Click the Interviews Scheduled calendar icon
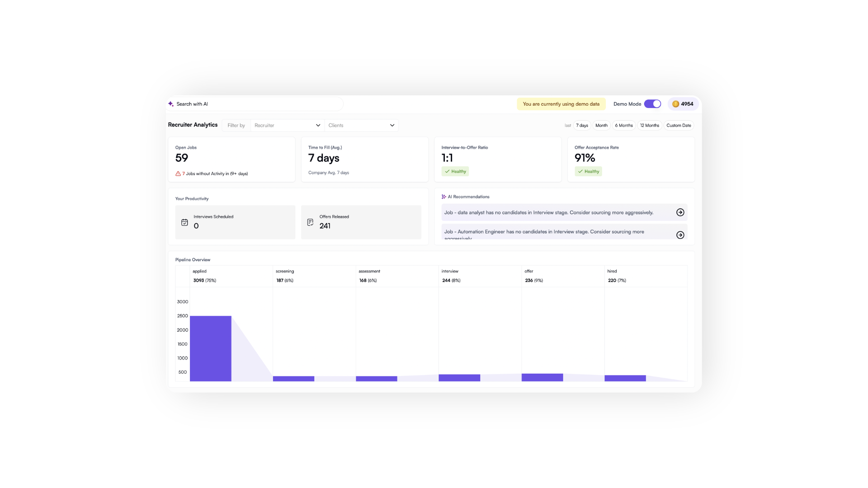868x488 pixels. (184, 222)
